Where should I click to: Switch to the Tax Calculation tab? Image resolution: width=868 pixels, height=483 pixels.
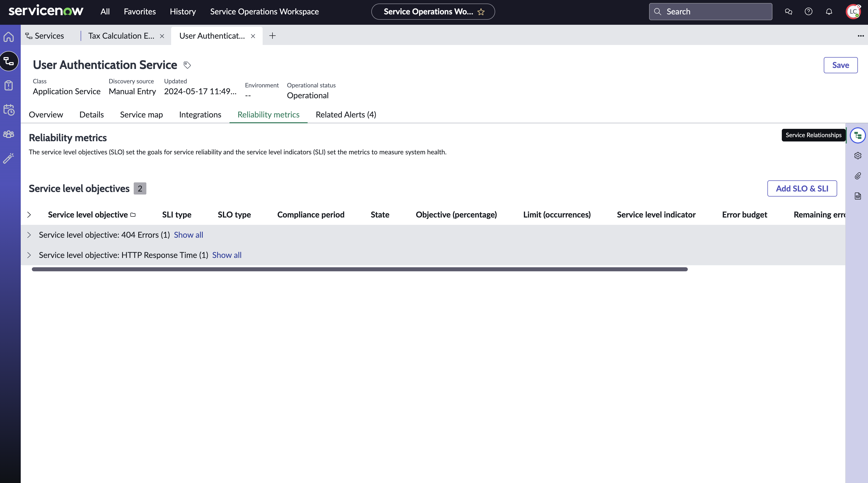(121, 36)
